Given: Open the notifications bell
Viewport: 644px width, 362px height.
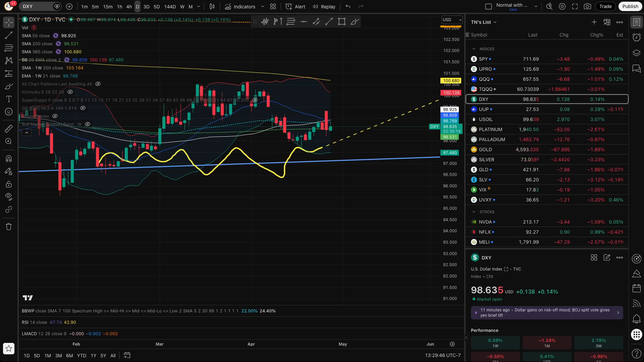Looking at the screenshot, I should click(x=636, y=319).
